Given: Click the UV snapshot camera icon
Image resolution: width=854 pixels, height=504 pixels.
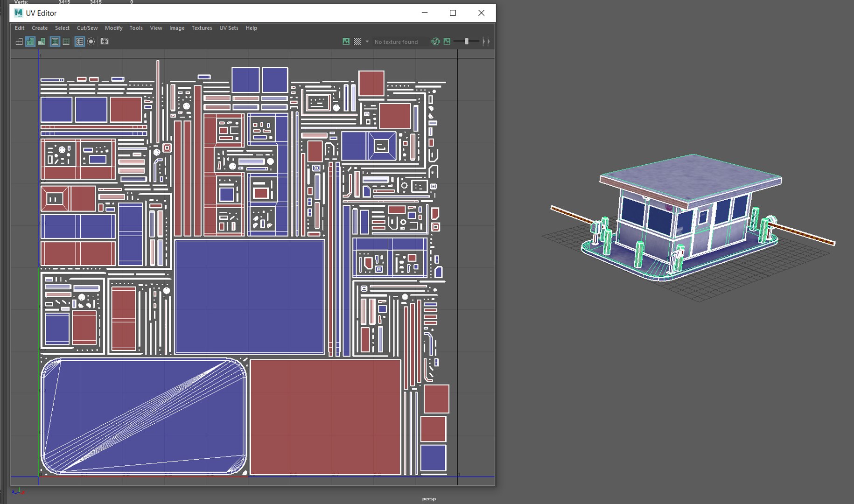Looking at the screenshot, I should coord(105,42).
